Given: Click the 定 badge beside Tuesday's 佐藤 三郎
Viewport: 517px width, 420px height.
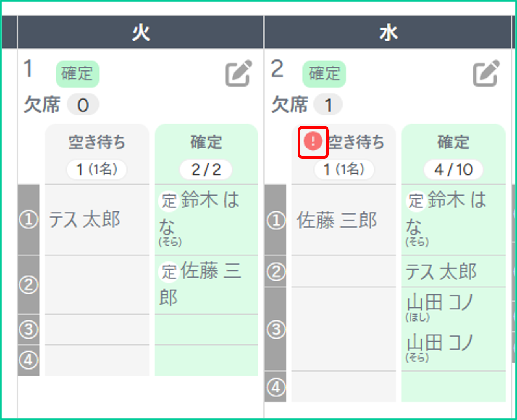Looking at the screenshot, I should 169,272.
